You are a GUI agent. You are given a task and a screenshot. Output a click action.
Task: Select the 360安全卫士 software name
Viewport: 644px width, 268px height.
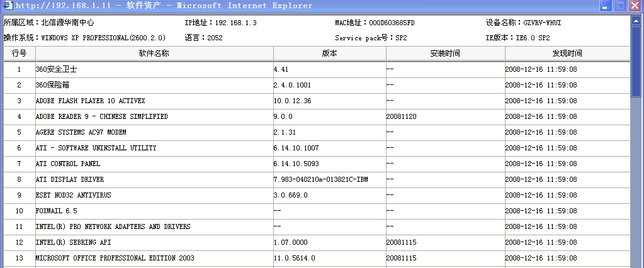(56, 69)
